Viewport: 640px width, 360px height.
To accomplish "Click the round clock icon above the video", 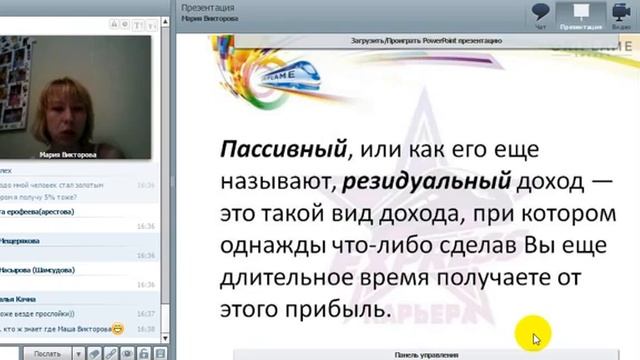I will pos(125,25).
